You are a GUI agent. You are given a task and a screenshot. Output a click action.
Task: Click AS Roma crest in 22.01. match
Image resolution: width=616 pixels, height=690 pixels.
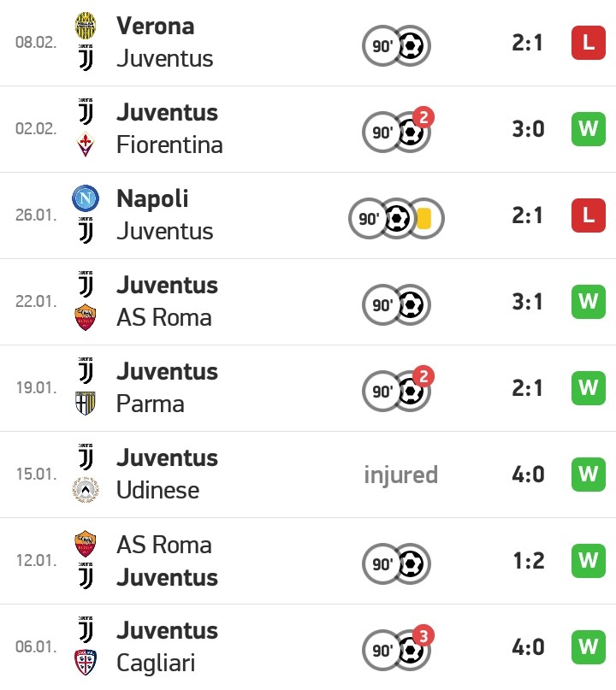pyautogui.click(x=86, y=317)
